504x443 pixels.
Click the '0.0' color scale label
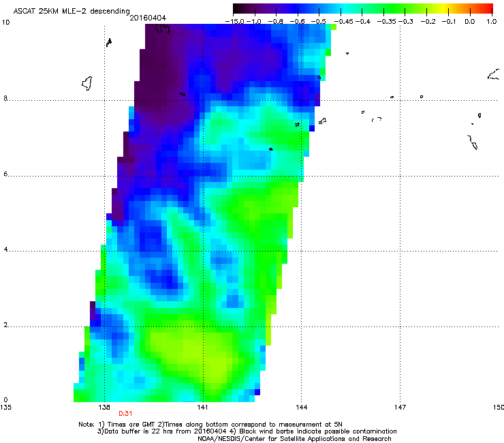click(470, 22)
